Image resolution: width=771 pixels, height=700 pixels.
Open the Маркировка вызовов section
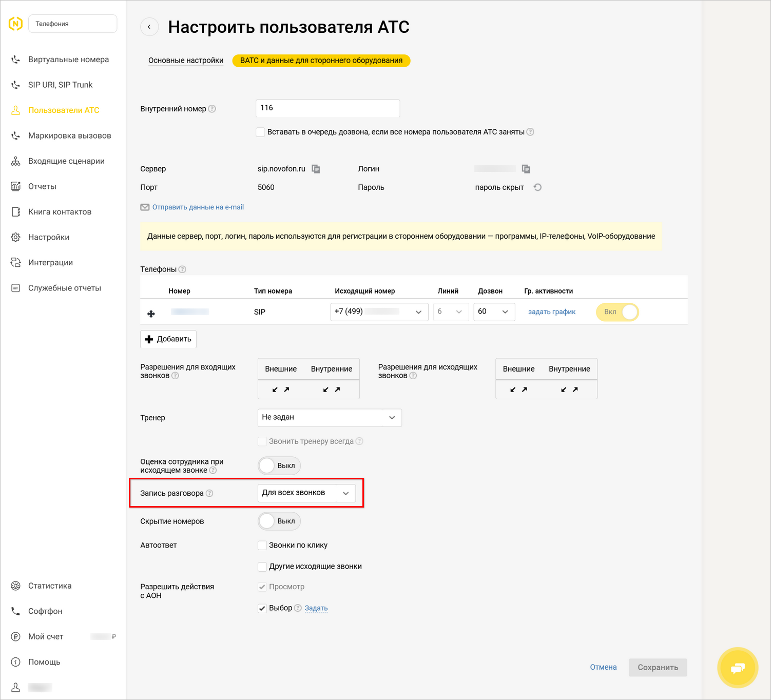point(69,135)
